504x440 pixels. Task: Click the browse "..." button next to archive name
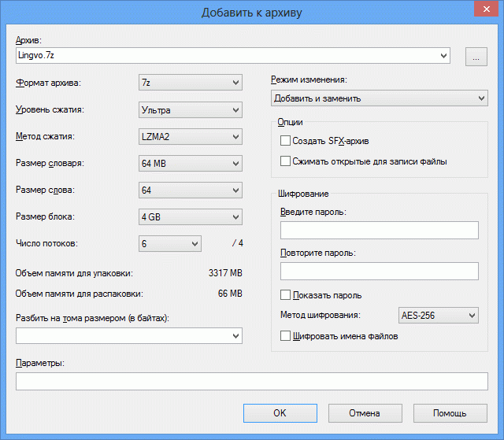coord(476,56)
